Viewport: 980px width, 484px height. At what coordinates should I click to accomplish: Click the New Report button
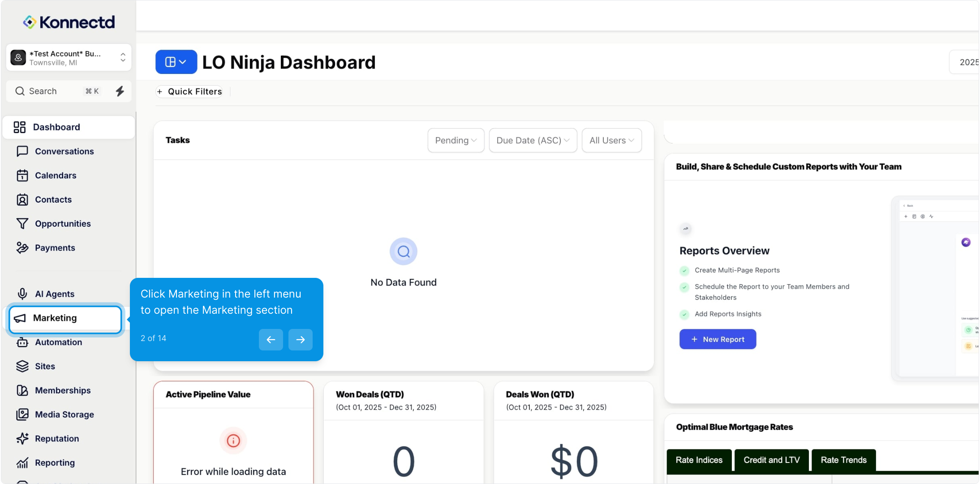718,340
